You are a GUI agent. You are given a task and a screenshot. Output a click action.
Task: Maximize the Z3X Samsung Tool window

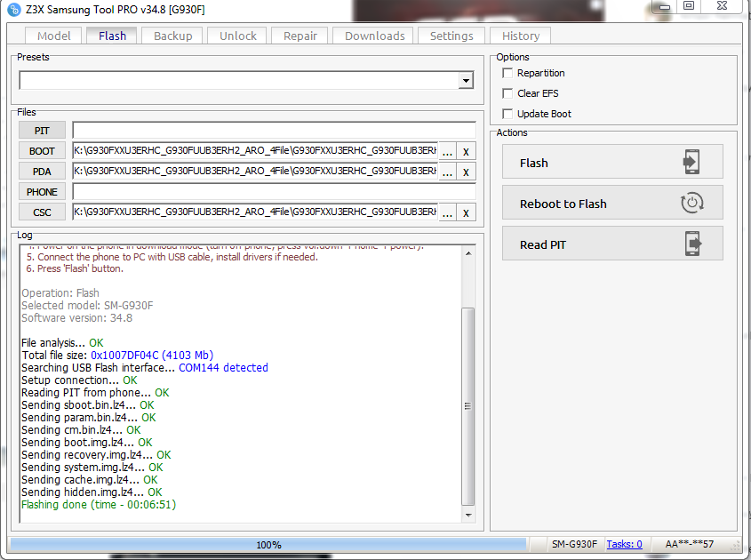688,5
